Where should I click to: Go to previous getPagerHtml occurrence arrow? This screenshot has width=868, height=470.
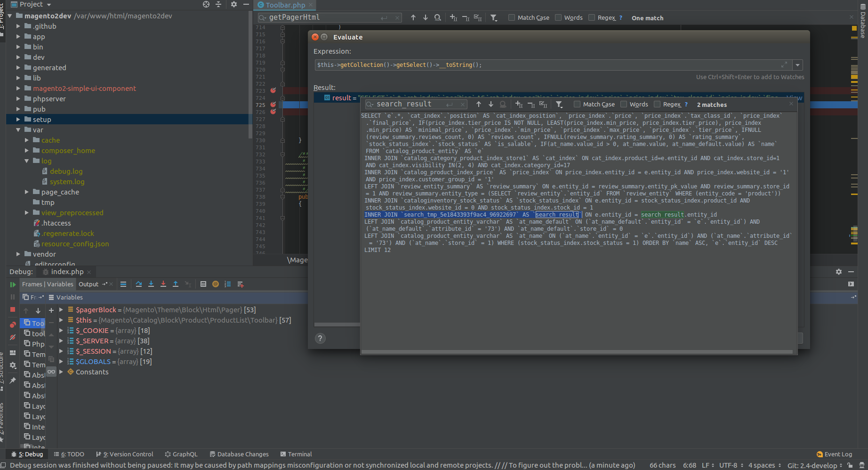(413, 17)
